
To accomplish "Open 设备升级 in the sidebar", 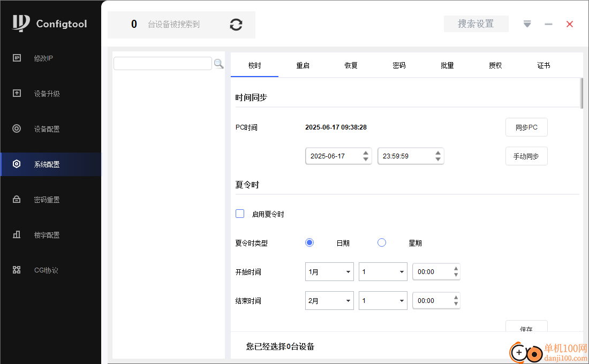I will coord(51,94).
